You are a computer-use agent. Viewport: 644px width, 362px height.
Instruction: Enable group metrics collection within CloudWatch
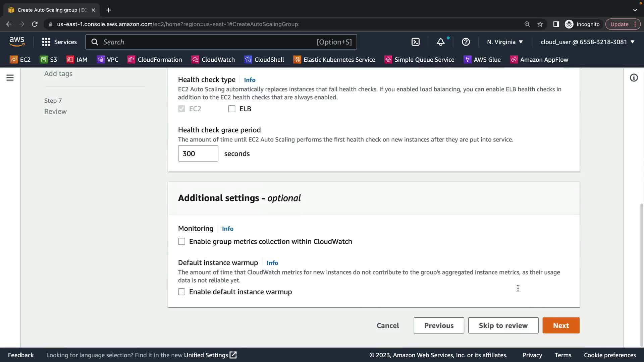pyautogui.click(x=181, y=242)
